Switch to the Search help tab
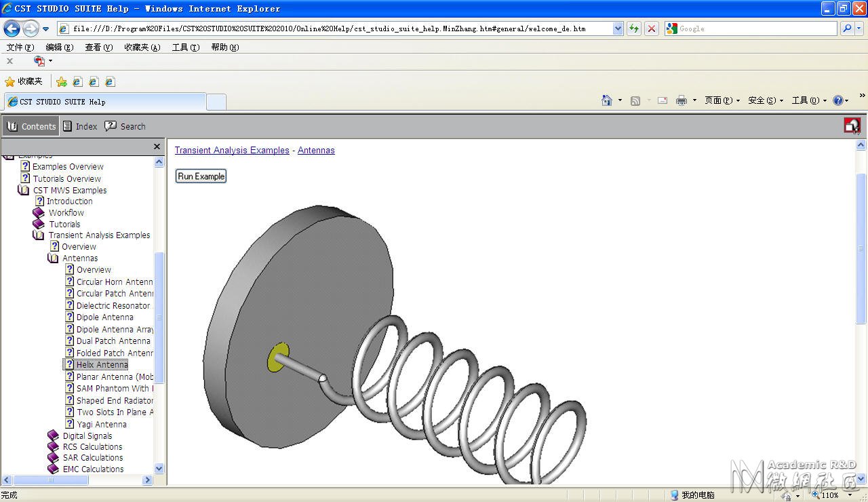 click(x=125, y=126)
